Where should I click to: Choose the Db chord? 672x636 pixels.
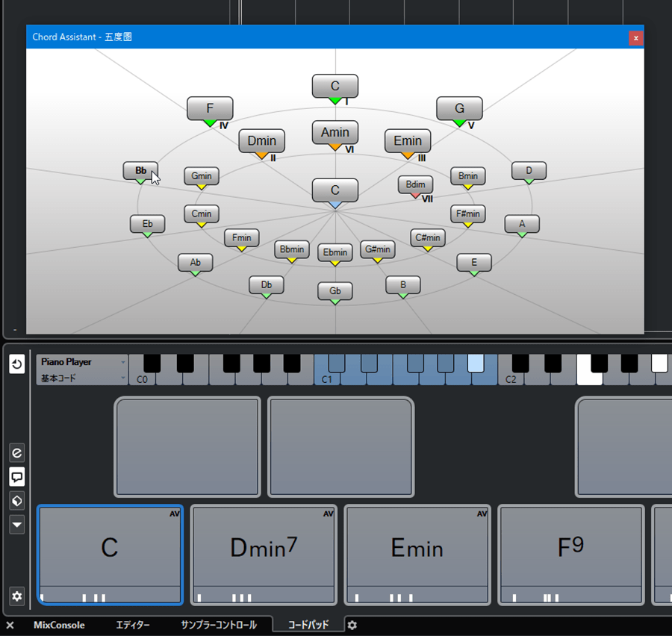tap(266, 284)
